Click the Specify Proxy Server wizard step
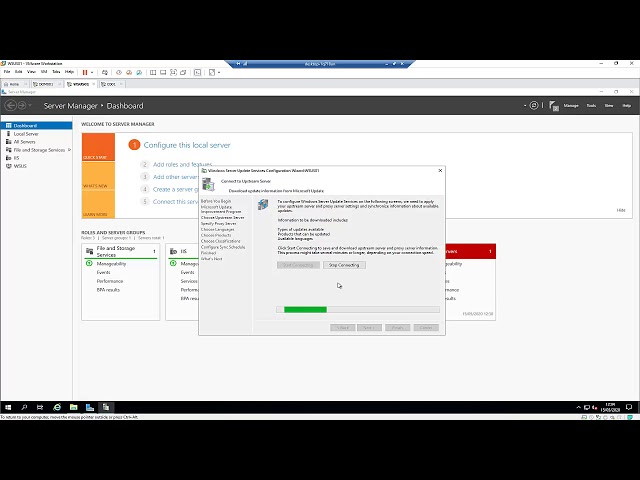The height and width of the screenshot is (480, 640). click(219, 224)
